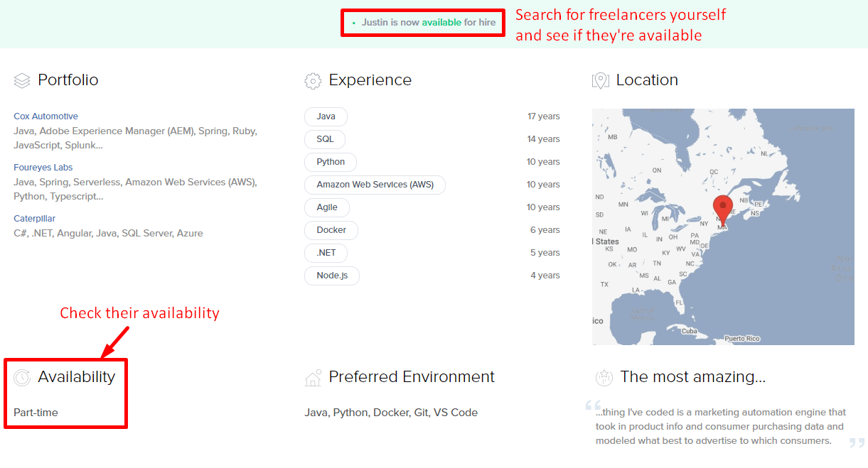868x468 pixels.
Task: Click the 'Part-time' availability text
Action: pyautogui.click(x=36, y=413)
